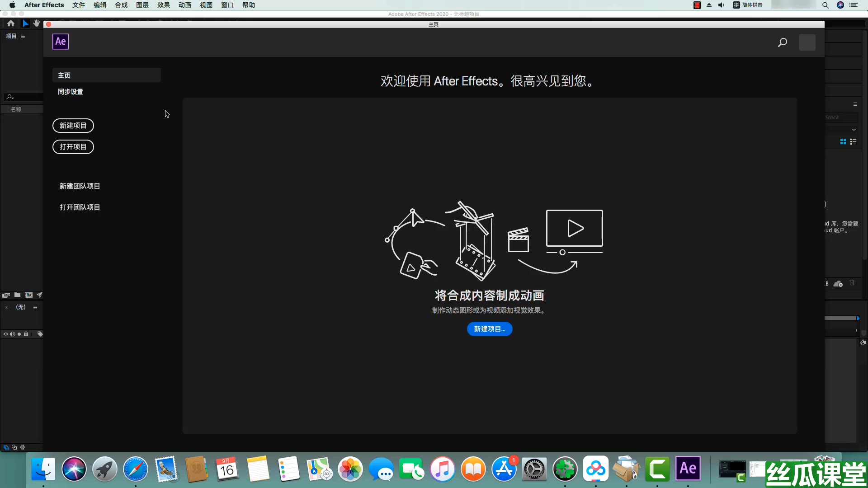Click the solo dot column in timeline
868x488 pixels.
pos(19,334)
